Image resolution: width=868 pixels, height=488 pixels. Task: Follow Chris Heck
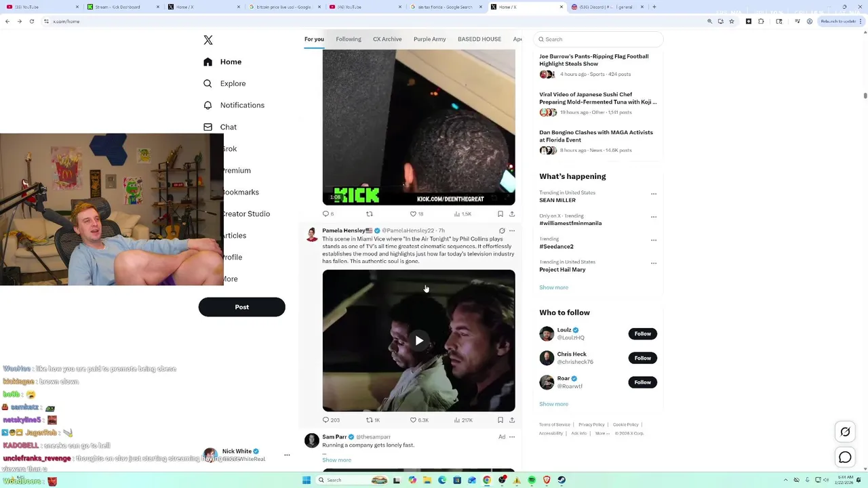pos(642,358)
